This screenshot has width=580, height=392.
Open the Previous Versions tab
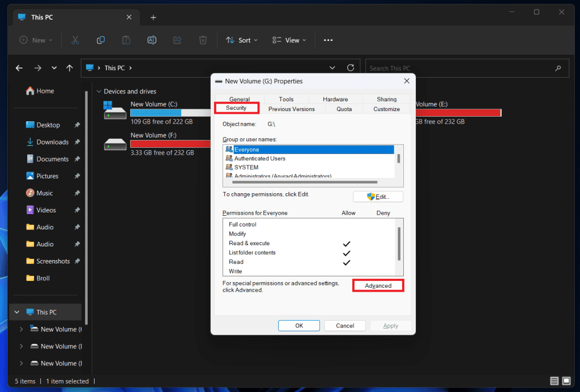pos(293,109)
